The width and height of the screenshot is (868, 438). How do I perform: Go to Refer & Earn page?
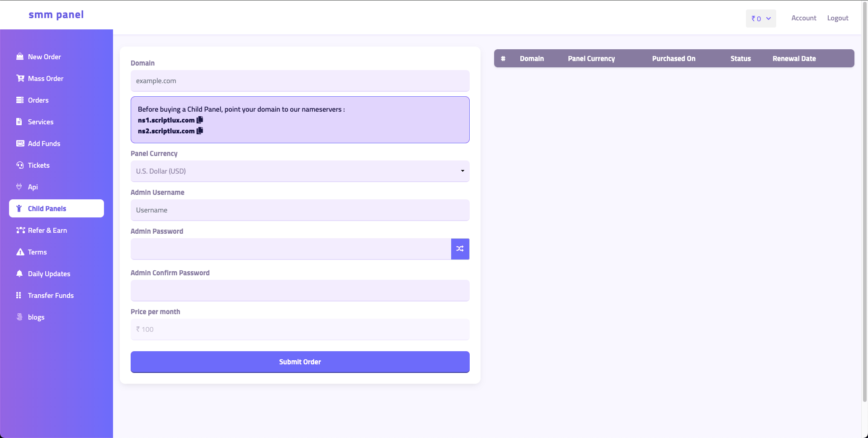pyautogui.click(x=47, y=231)
